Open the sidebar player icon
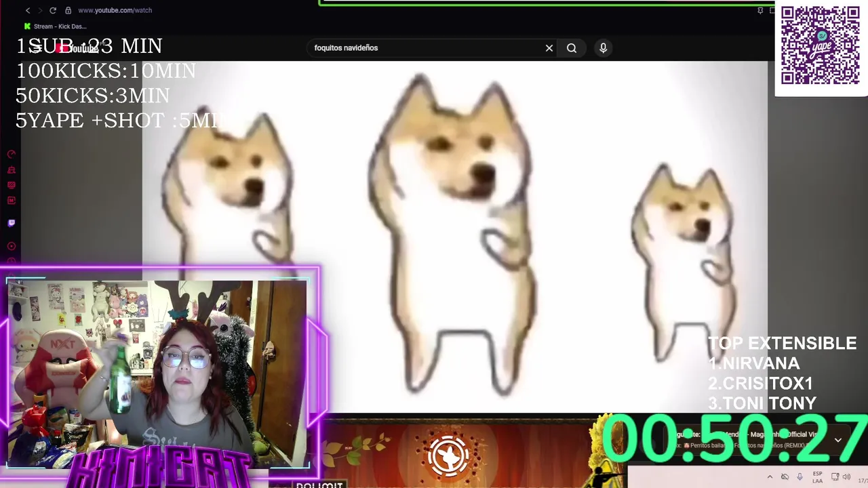This screenshot has width=868, height=488. 11,246
